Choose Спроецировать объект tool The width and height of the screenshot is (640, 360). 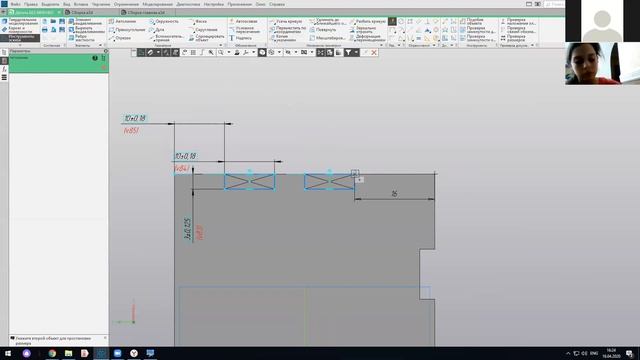[206, 38]
